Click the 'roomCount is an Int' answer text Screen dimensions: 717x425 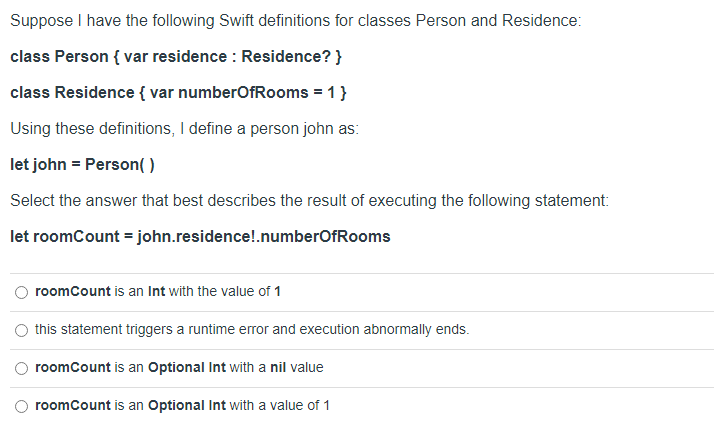click(x=158, y=291)
